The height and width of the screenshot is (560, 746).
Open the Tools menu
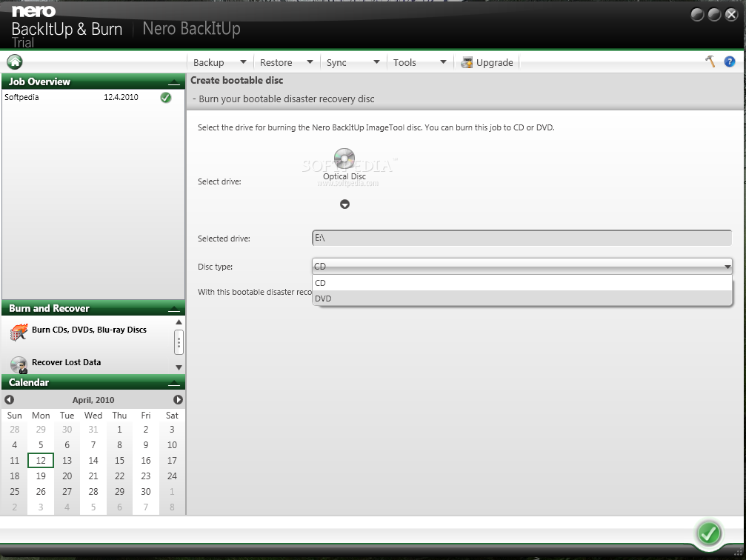pos(404,62)
